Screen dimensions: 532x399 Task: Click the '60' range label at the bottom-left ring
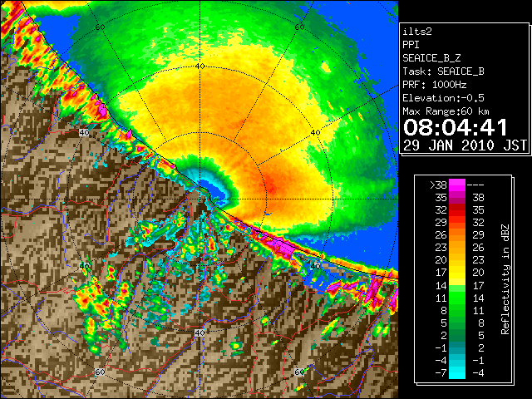100,372
